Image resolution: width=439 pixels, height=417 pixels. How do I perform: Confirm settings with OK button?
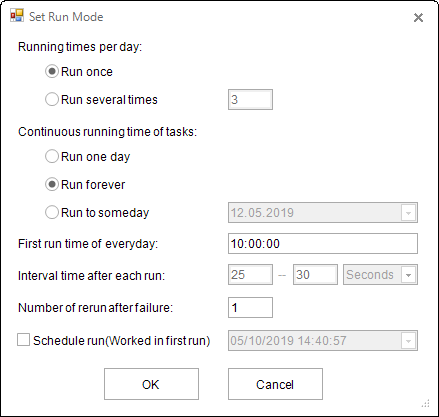[151, 384]
